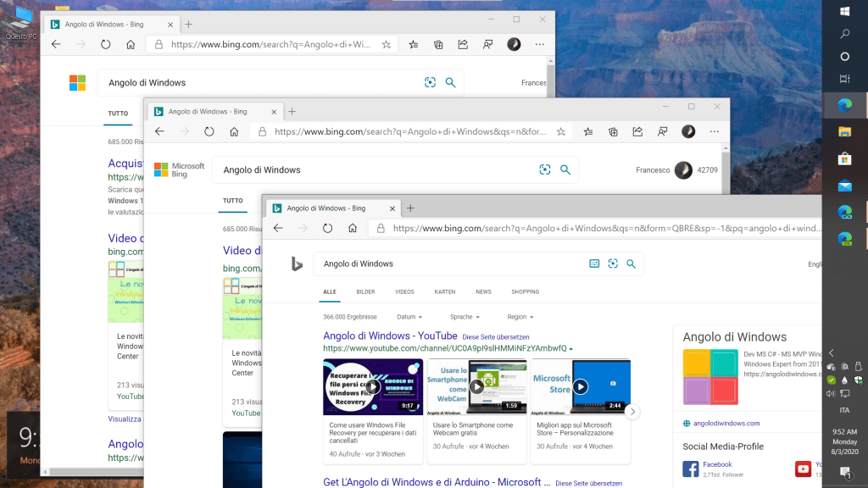Open File Explorer from the taskbar

[844, 131]
